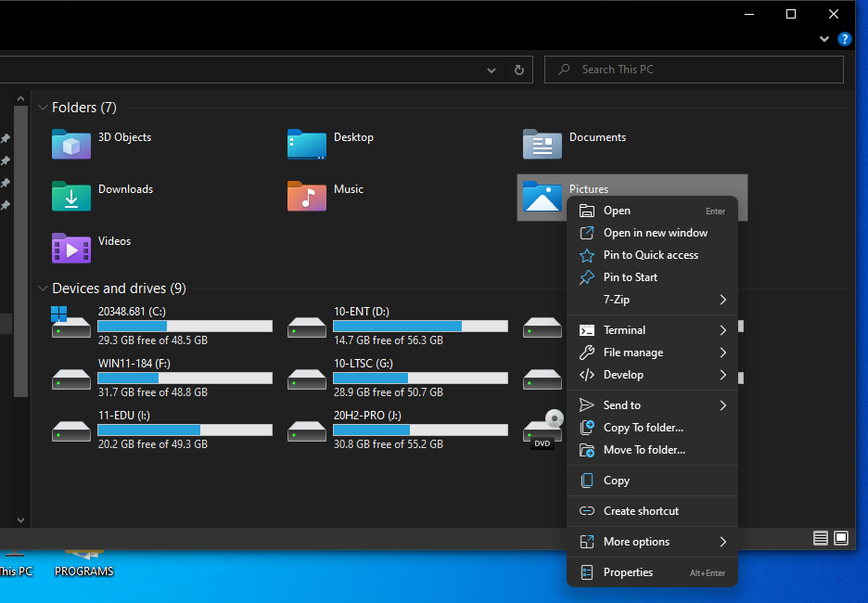
Task: Select the 20H2-PRO (J:) drive icon
Action: click(307, 430)
